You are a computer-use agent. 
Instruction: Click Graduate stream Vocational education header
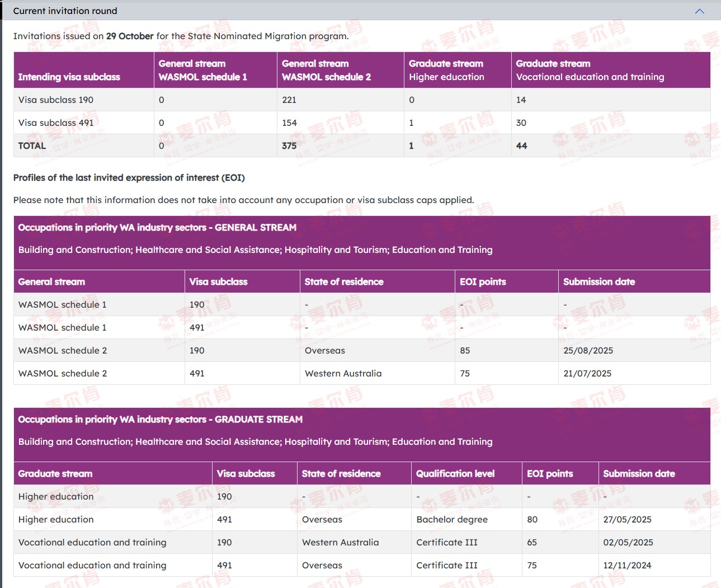(x=590, y=70)
